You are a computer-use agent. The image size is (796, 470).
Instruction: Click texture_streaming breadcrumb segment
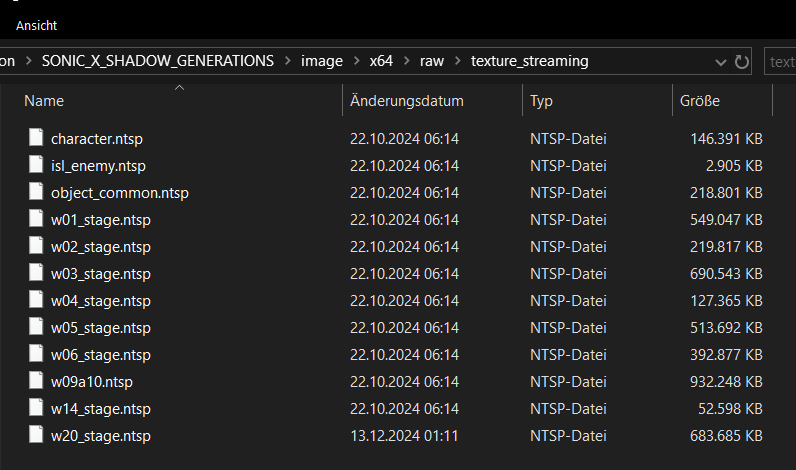coord(529,61)
